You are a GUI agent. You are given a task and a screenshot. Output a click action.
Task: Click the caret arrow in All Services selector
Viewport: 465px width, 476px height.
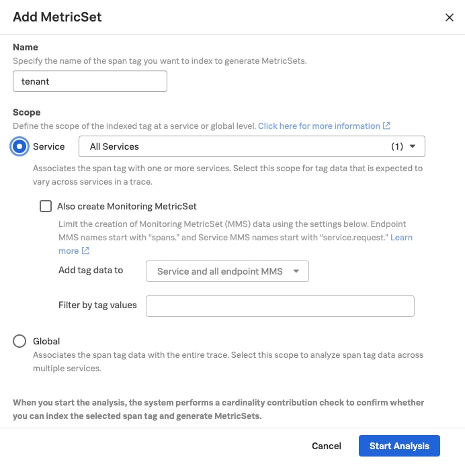click(413, 146)
